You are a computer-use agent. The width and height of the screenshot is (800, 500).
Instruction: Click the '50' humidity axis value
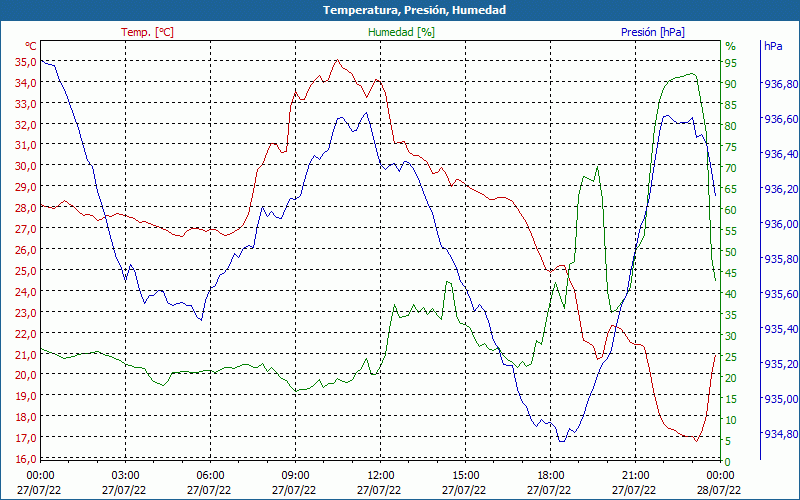pyautogui.click(x=731, y=252)
